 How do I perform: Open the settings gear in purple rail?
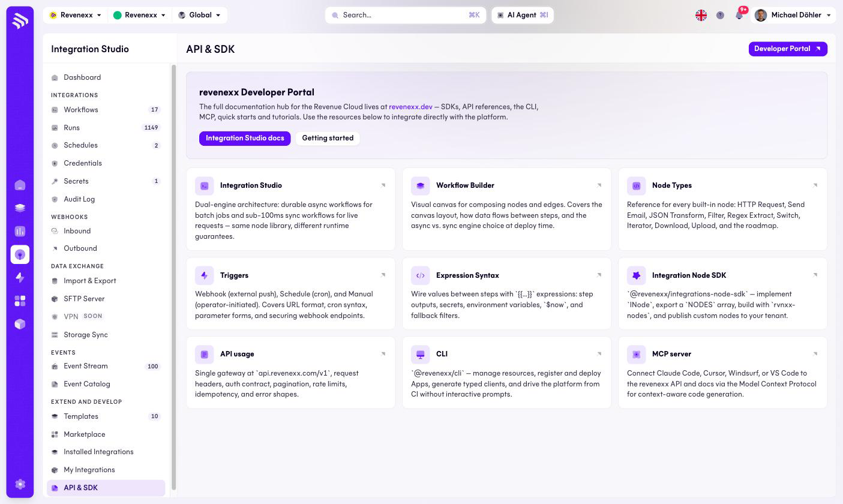tap(20, 484)
